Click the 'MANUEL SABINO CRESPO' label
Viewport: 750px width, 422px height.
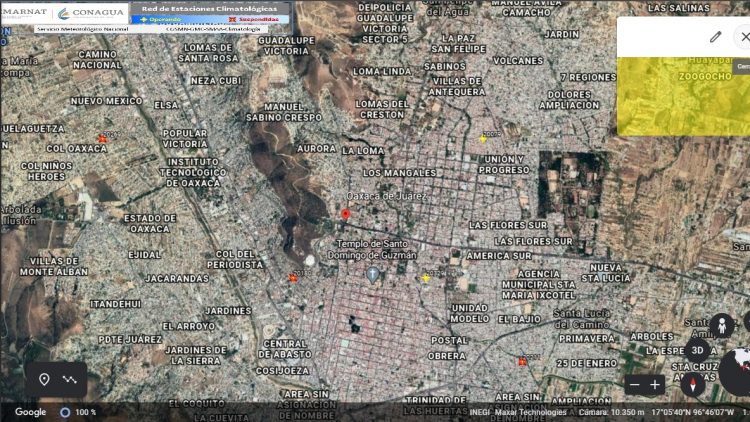coord(284,112)
